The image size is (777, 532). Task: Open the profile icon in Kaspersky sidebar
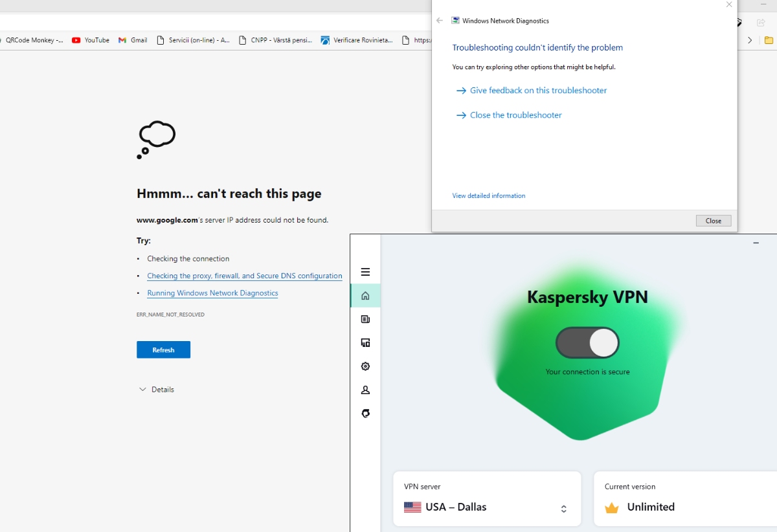(365, 390)
